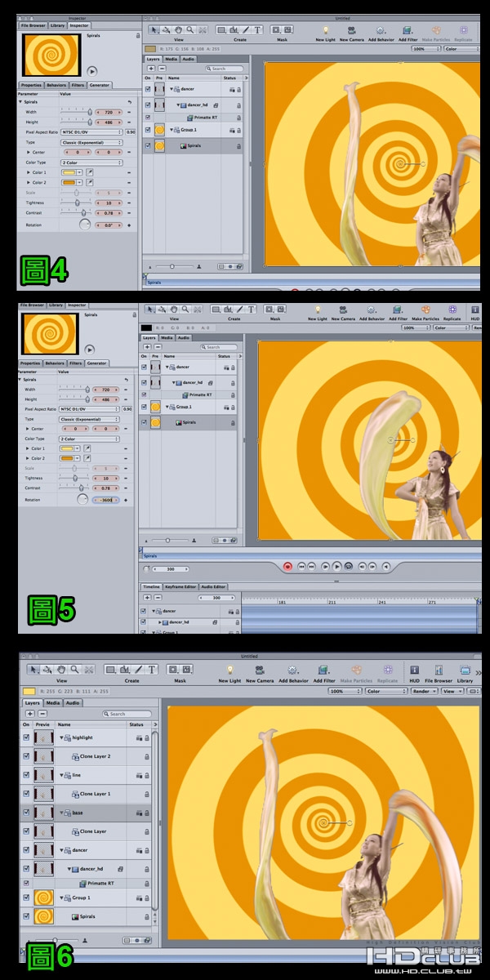
Task: Toggle Primatte RT checkbox in bottom screenshot
Action: [x=26, y=883]
